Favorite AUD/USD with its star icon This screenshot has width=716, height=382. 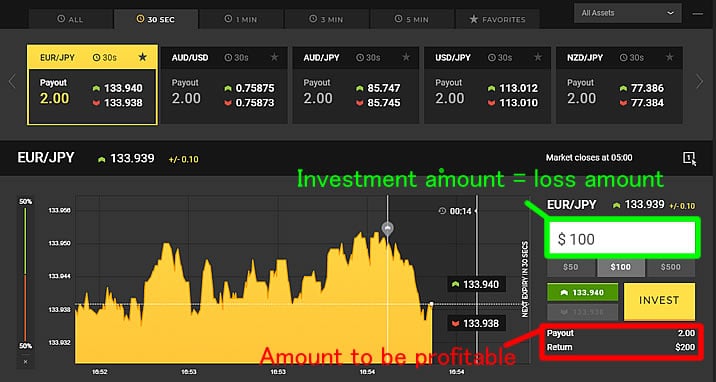coord(274,57)
